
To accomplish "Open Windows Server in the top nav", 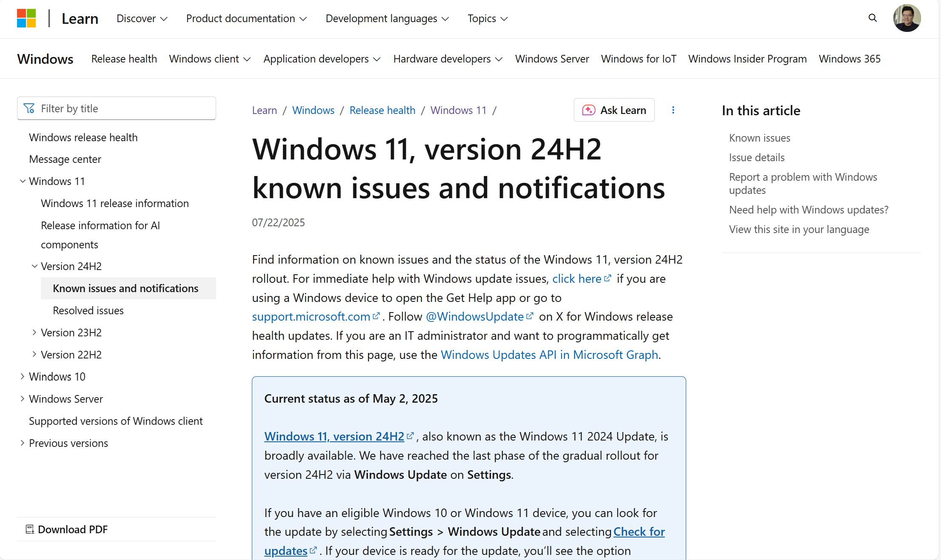I will [x=552, y=59].
